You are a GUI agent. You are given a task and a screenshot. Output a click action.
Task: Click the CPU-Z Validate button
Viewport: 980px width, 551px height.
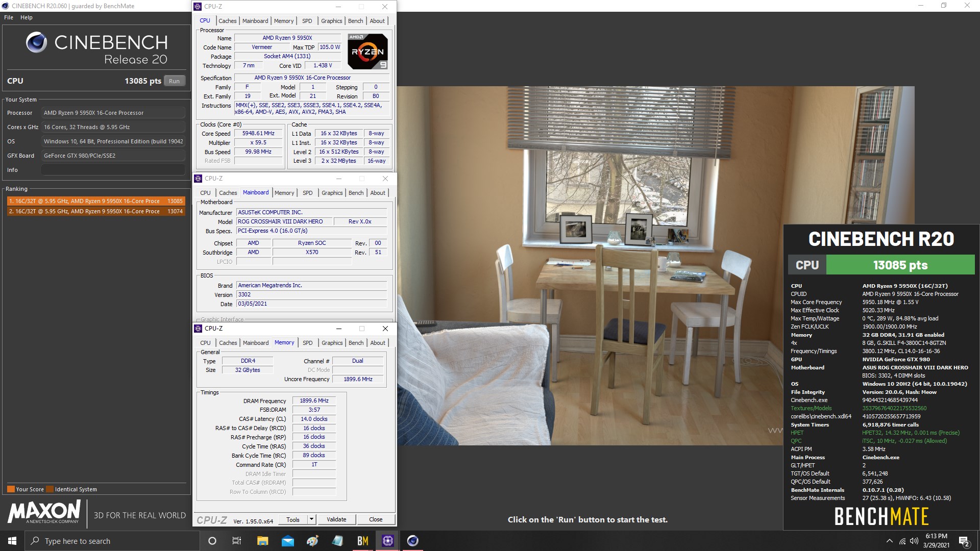336,519
